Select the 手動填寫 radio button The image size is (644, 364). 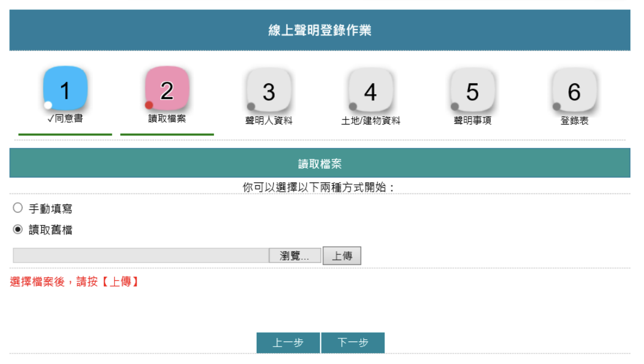coord(18,208)
